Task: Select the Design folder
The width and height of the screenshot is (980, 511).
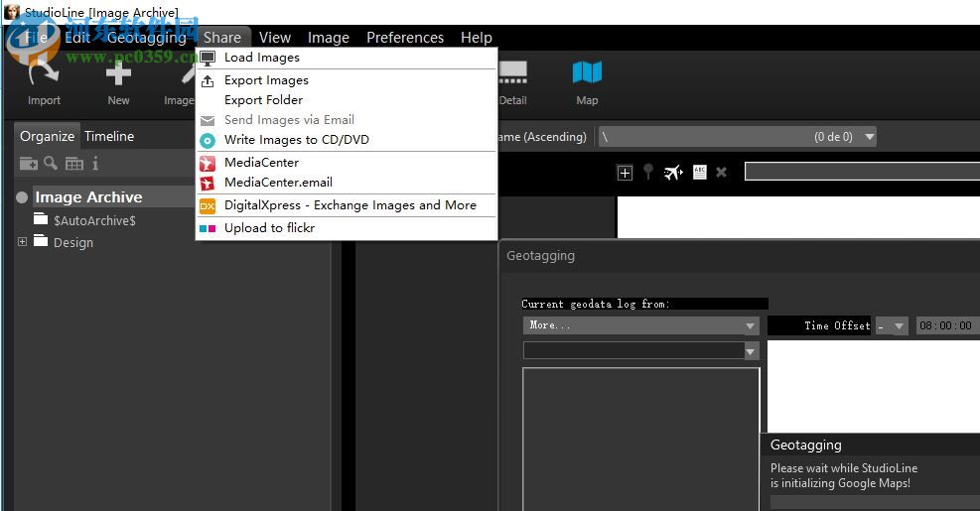Action: point(73,243)
